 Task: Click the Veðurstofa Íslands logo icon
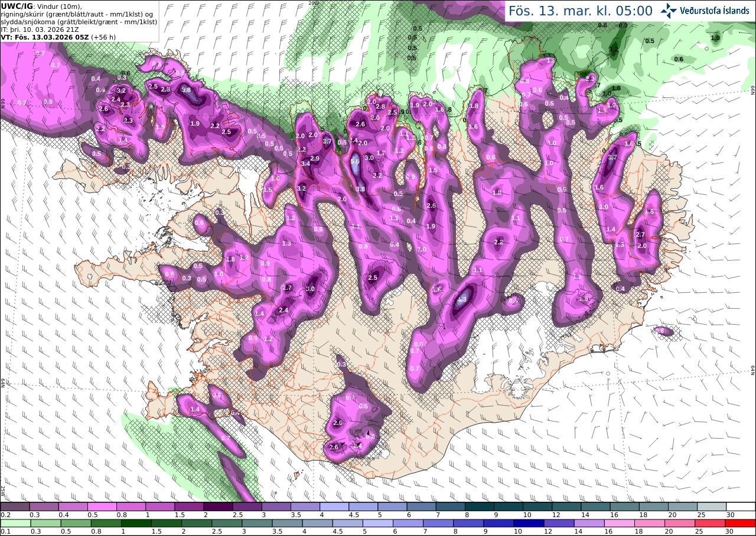669,10
